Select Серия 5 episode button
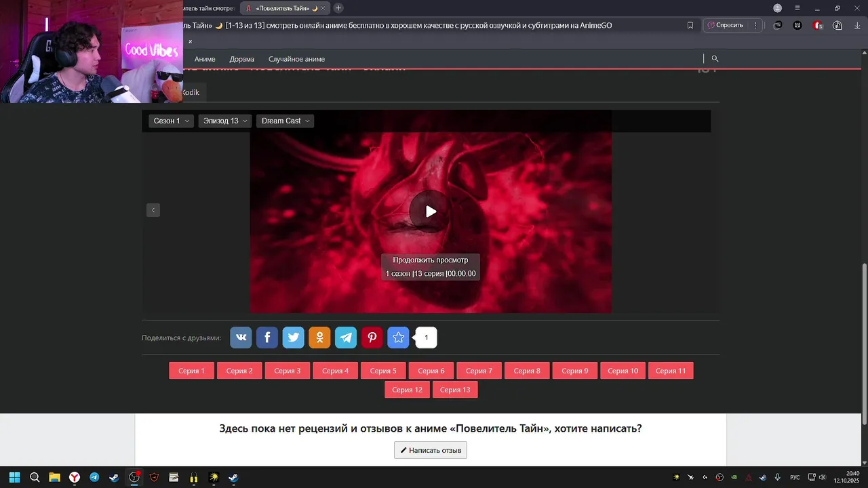The image size is (868, 488). (x=383, y=371)
